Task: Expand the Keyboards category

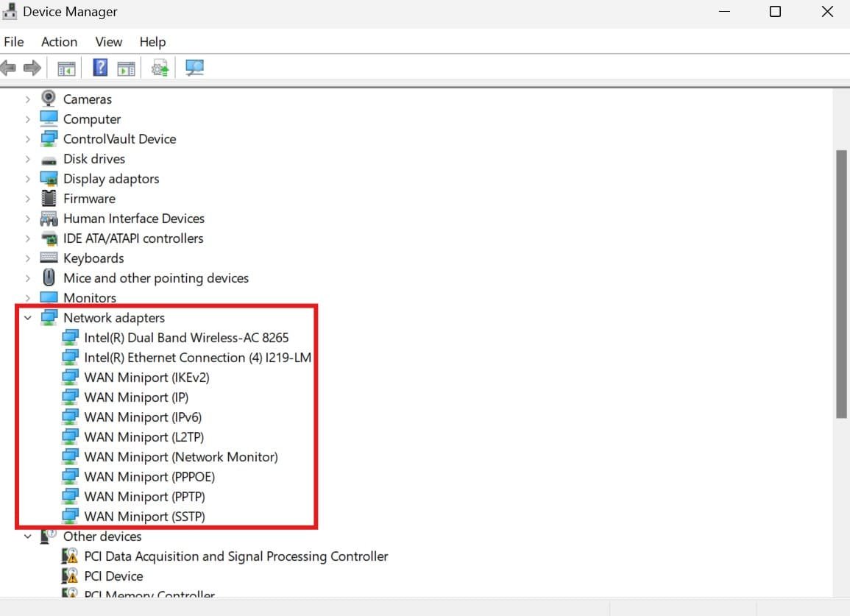Action: 28,258
